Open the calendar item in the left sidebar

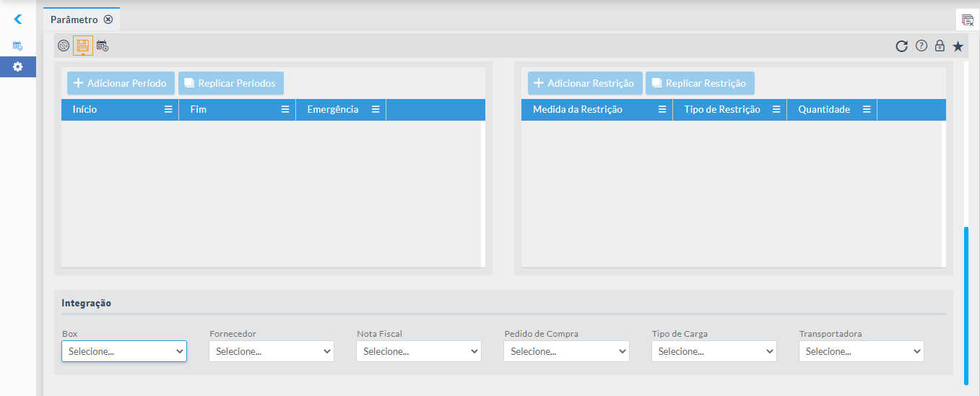tap(18, 46)
